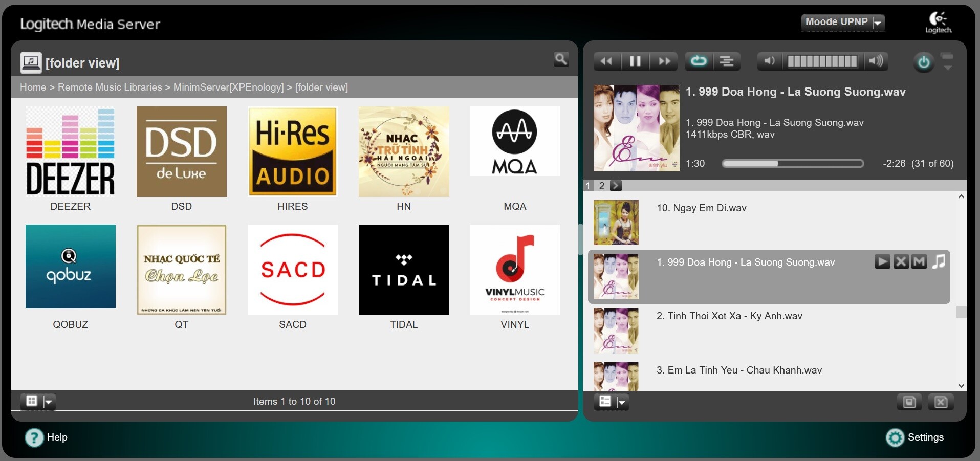Navigate to Remote Music Libraries breadcrumb
Screen dimensions: 980x461
click(x=110, y=87)
